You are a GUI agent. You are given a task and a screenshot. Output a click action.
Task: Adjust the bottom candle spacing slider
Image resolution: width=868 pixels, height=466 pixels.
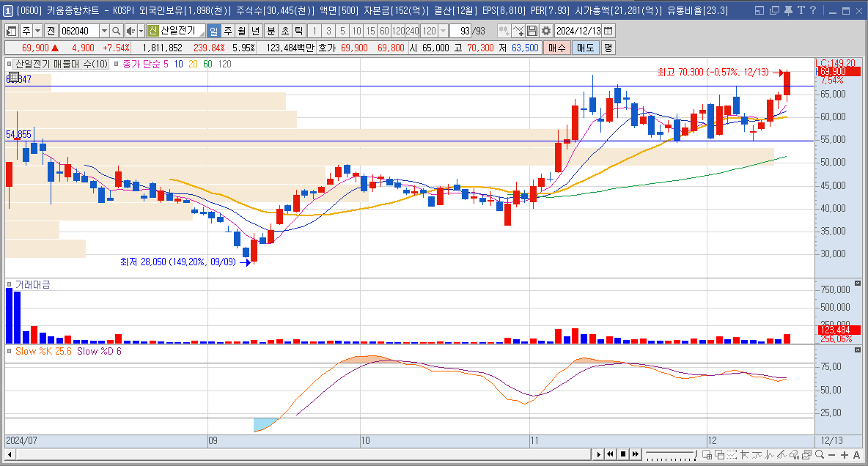coord(670,455)
